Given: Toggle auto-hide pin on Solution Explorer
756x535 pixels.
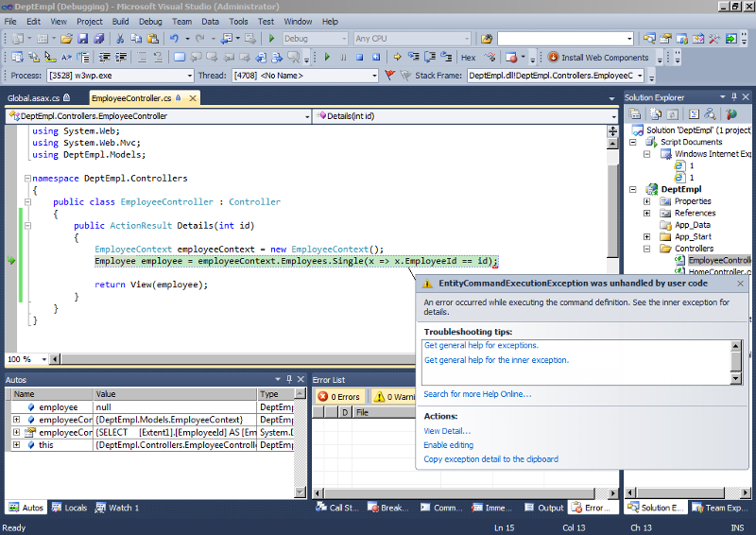Looking at the screenshot, I should click(x=733, y=97).
